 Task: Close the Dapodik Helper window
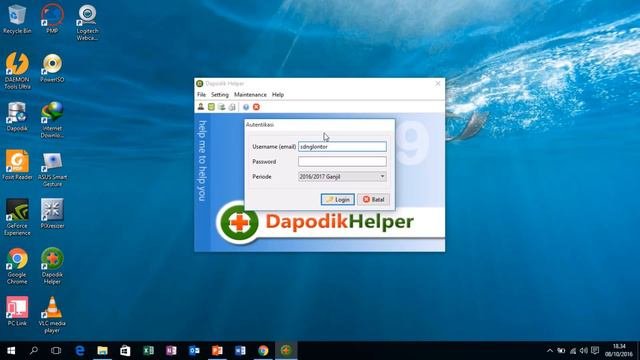438,84
